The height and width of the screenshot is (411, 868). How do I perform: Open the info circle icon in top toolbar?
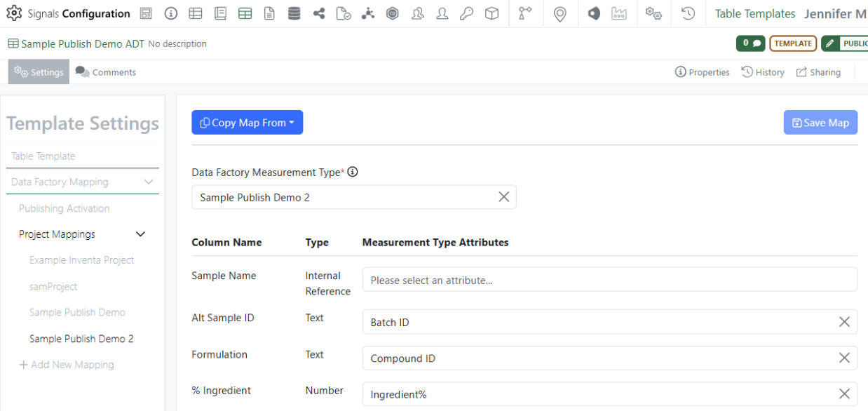(171, 13)
